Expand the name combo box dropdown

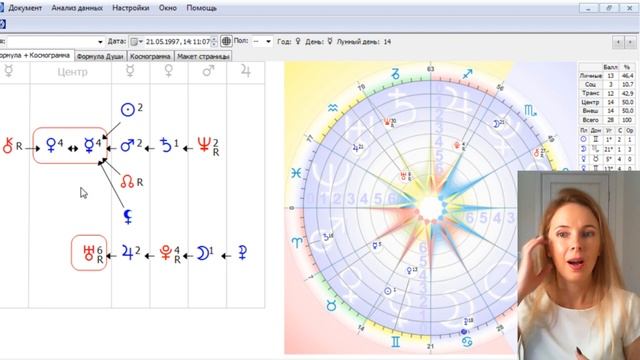(x=100, y=42)
